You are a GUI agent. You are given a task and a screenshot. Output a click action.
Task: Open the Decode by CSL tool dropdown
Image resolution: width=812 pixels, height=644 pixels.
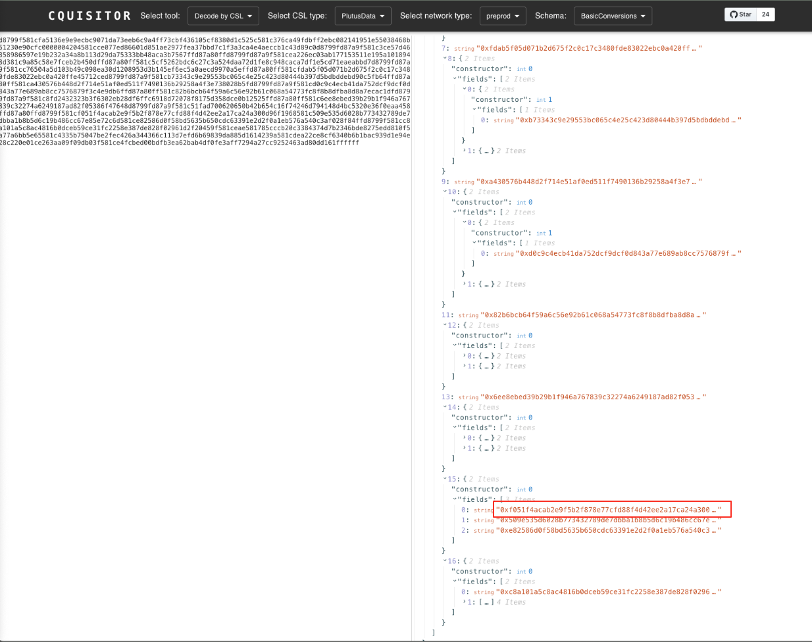pos(223,16)
